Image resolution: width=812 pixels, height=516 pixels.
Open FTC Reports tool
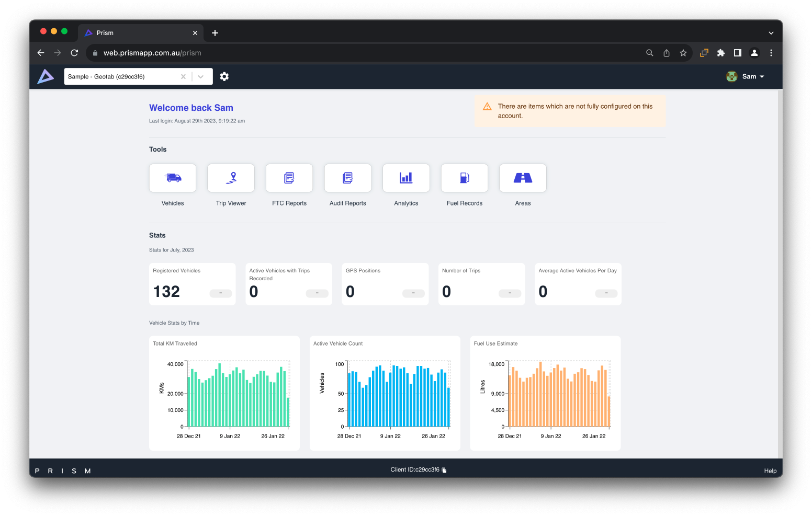pos(289,178)
